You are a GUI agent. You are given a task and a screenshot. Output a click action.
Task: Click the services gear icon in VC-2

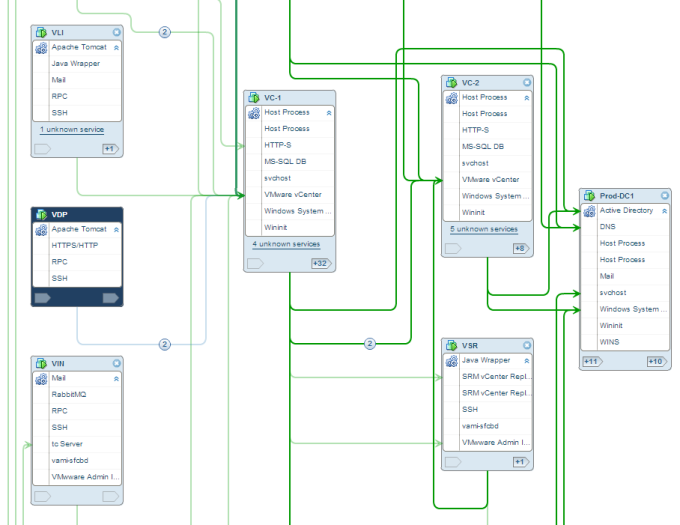[452, 98]
